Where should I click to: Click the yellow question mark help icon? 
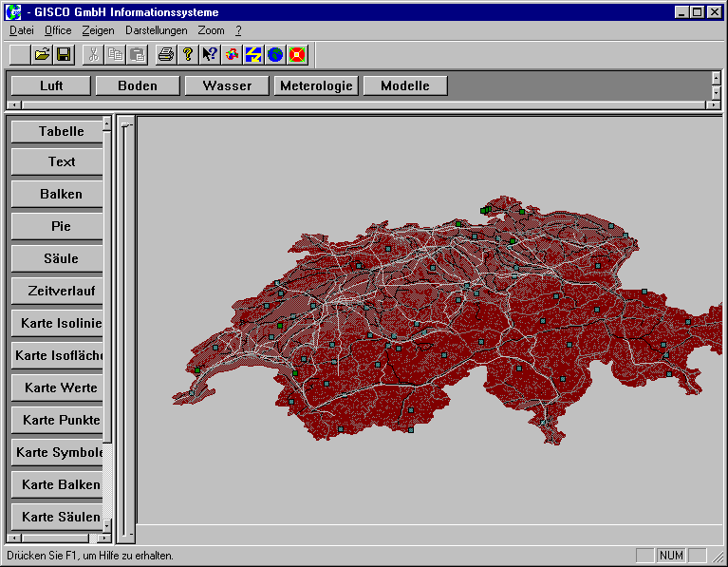point(188,55)
